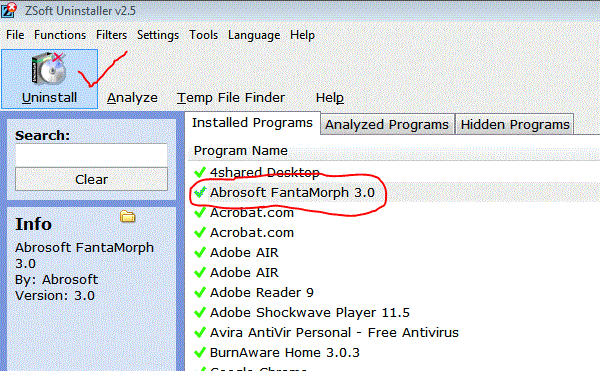Switch to the Hidden Programs tab
This screenshot has height=371, width=600.
tap(515, 124)
